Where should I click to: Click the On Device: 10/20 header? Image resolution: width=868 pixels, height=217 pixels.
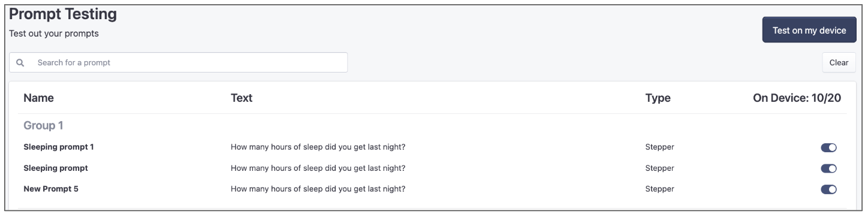[797, 98]
